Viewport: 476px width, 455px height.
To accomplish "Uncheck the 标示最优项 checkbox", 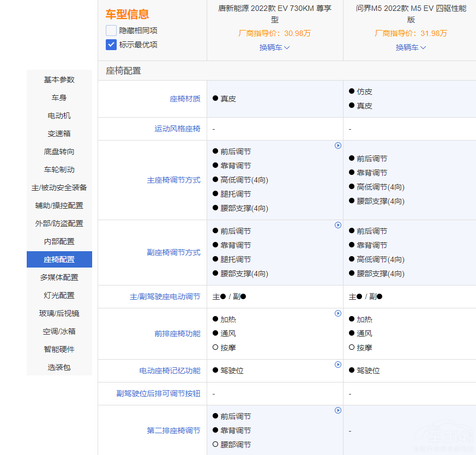I will [x=111, y=45].
